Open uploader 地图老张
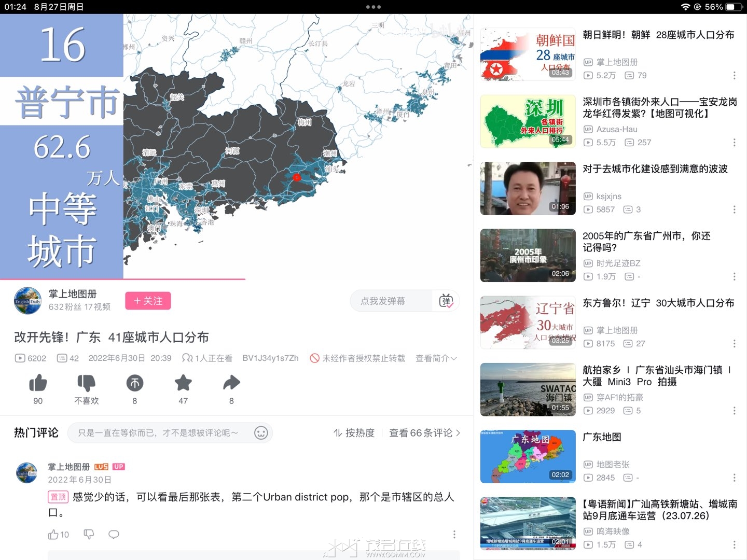Screen dimensions: 747x560 tap(613, 464)
